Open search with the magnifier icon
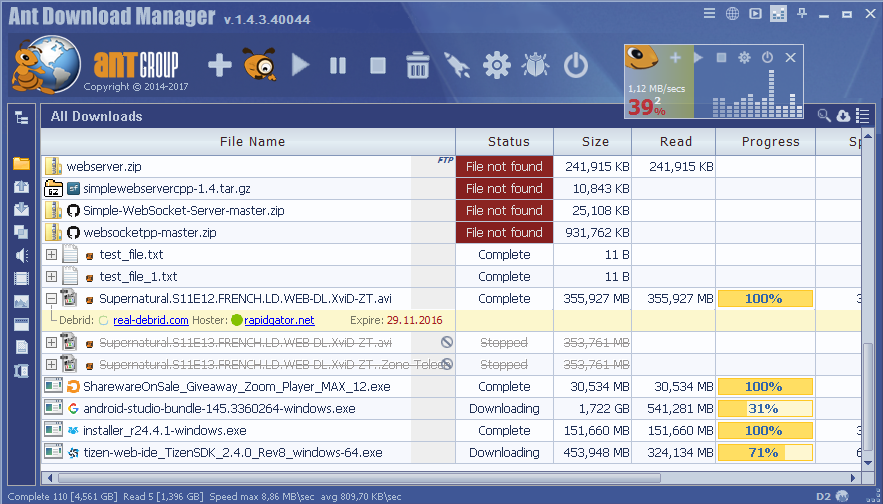Image resolution: width=883 pixels, height=504 pixels. (x=824, y=115)
